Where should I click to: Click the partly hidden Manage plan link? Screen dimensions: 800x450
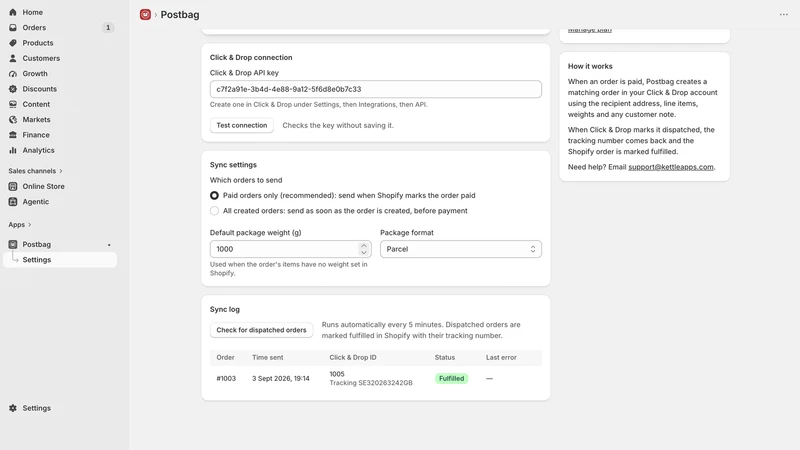coord(589,30)
